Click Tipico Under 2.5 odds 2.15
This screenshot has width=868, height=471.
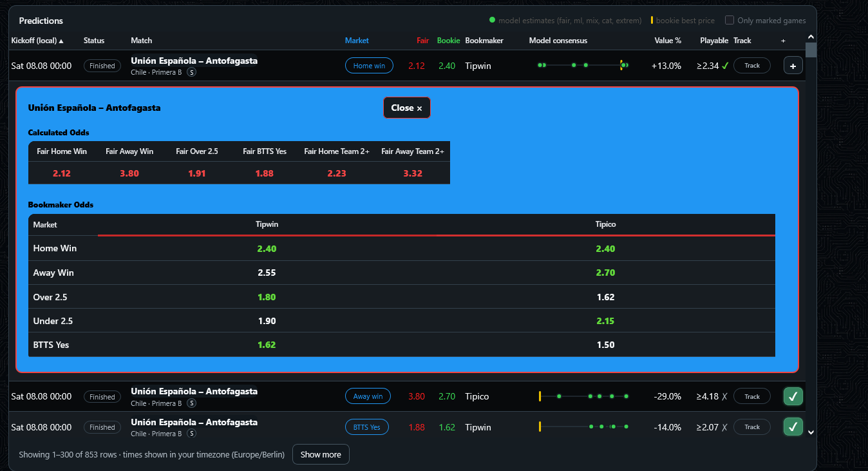pyautogui.click(x=605, y=321)
